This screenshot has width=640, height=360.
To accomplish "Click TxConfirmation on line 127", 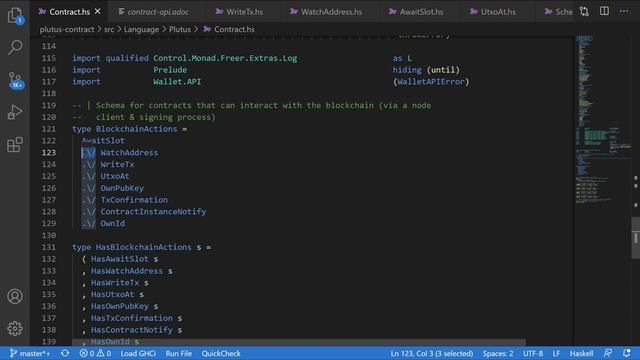I will [134, 200].
